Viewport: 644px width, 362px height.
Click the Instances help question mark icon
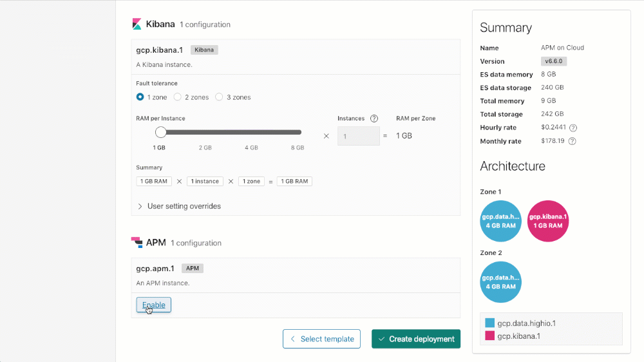374,119
